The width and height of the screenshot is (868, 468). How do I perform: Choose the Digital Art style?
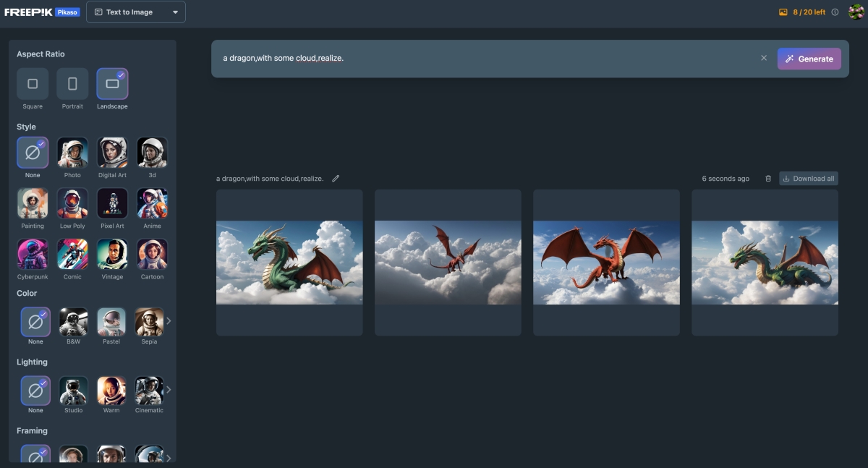click(x=112, y=153)
